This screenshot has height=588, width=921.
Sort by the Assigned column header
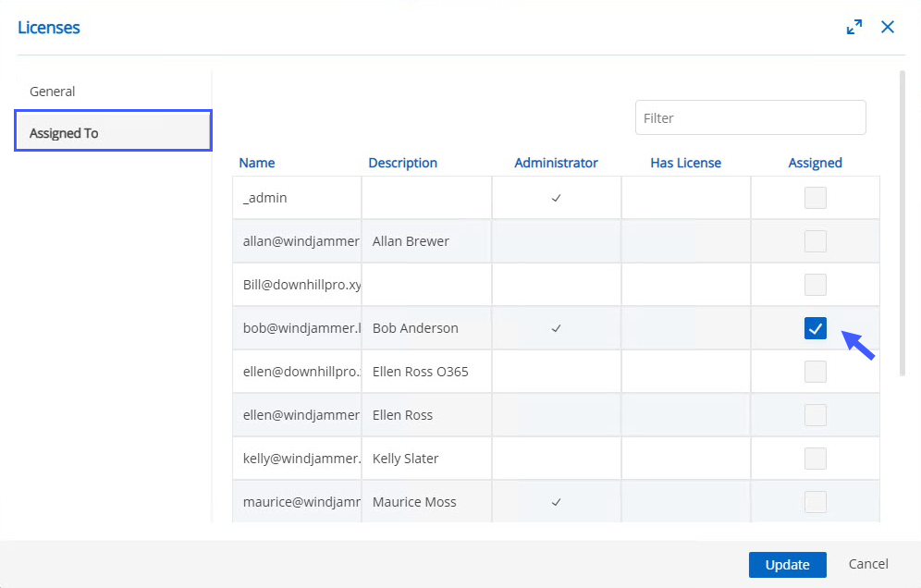pos(815,163)
